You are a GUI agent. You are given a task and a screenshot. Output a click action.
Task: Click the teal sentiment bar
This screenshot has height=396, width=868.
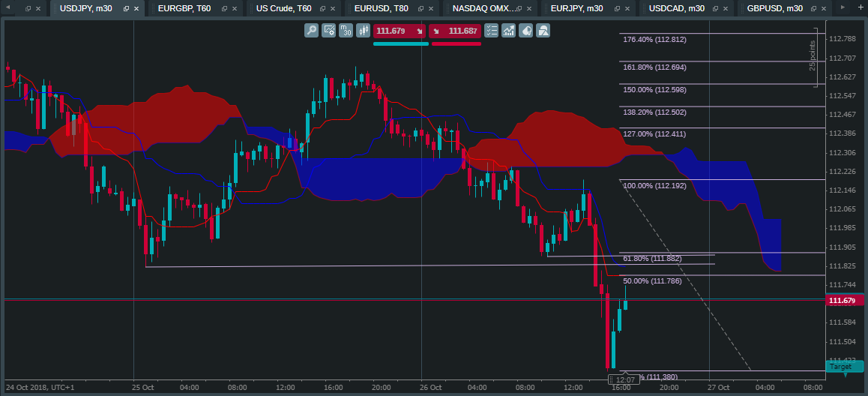401,43
